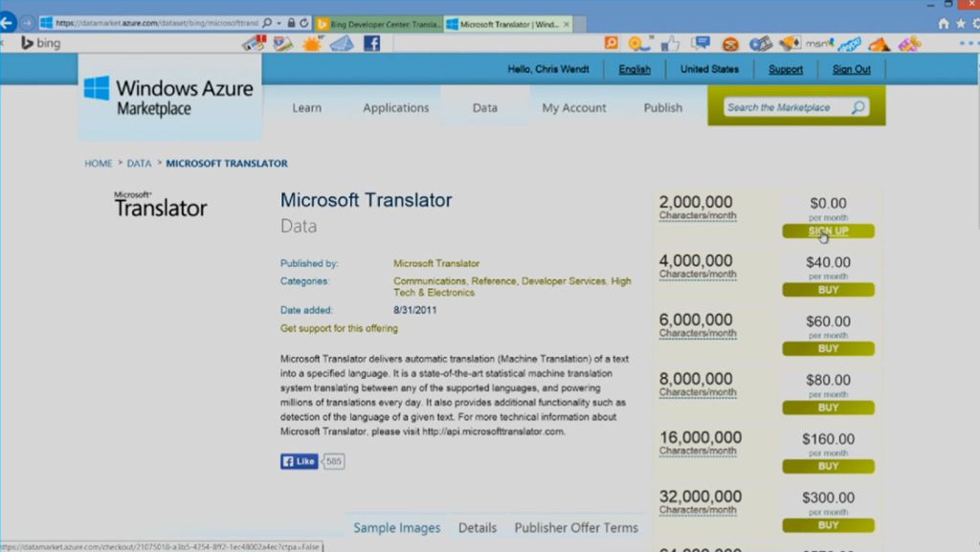Click the address bar search magnifier
Viewport: 980px width, 552px height.
(268, 23)
